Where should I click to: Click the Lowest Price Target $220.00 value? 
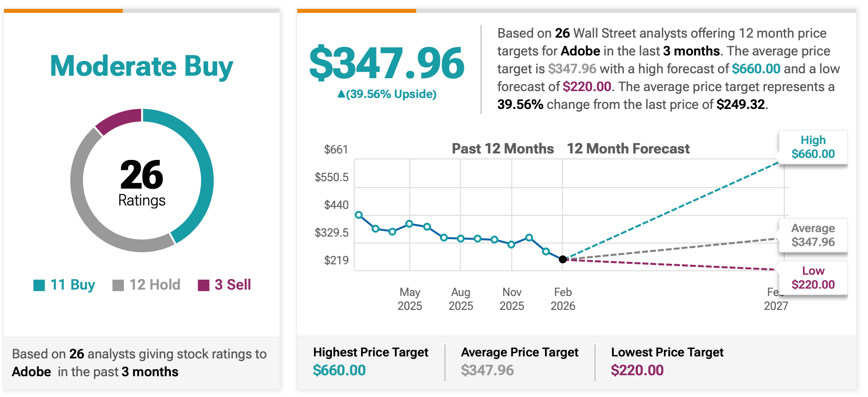(x=637, y=370)
